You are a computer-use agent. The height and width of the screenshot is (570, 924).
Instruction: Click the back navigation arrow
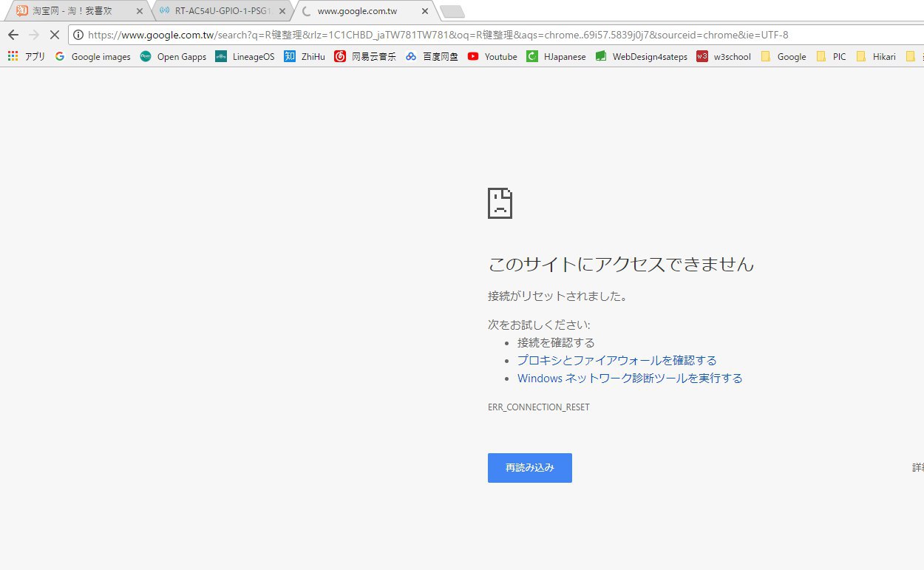pyautogui.click(x=13, y=35)
